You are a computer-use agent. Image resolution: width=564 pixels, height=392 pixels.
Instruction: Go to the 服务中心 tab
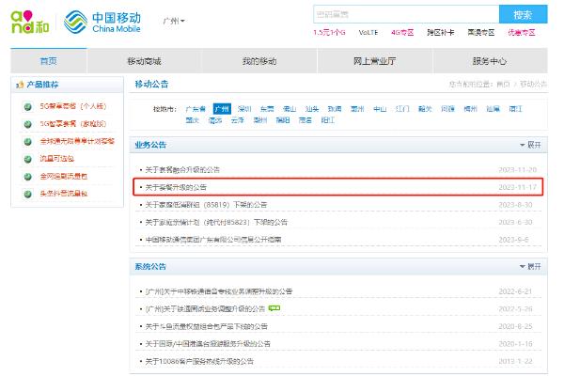[489, 61]
